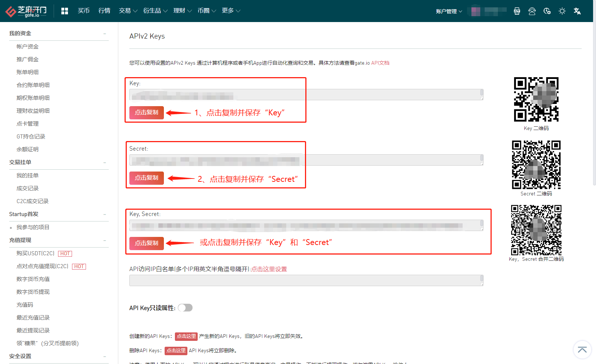
Task: Click the blurred user avatar
Action: (x=475, y=11)
